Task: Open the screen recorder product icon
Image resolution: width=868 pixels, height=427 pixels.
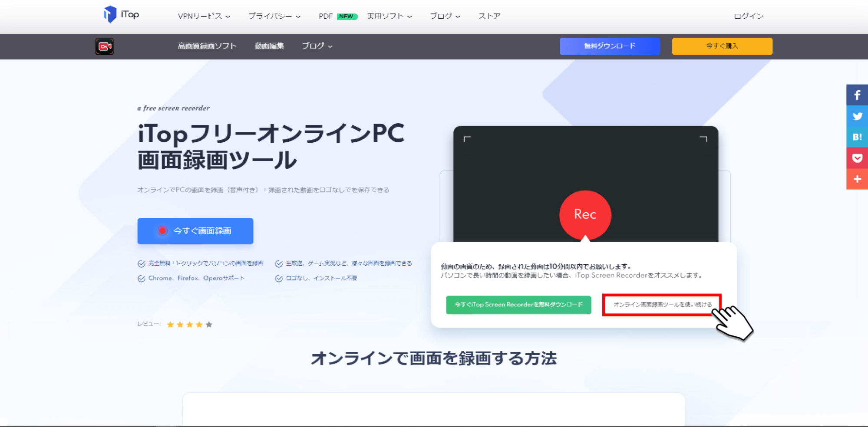Action: [105, 46]
